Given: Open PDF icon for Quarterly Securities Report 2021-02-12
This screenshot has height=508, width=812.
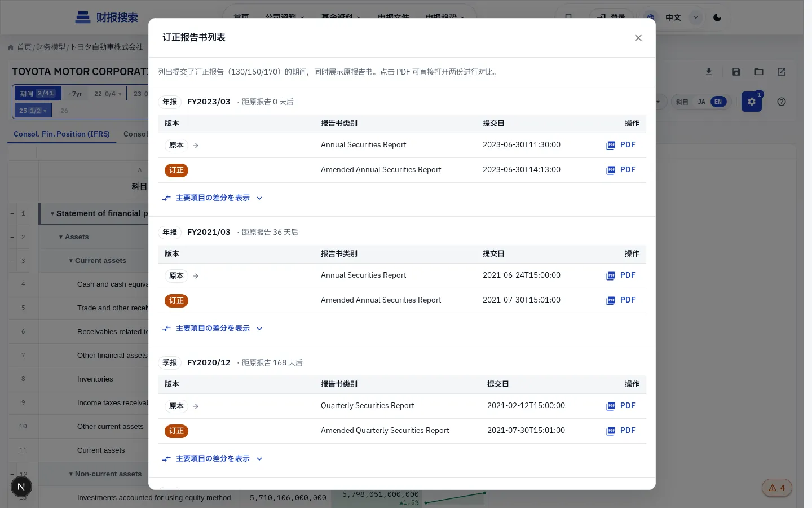Looking at the screenshot, I should click(x=611, y=406).
